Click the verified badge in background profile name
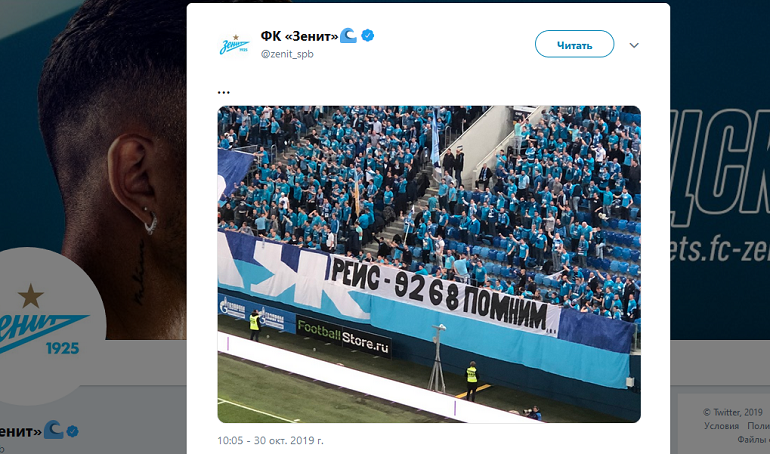Screen dimensions: 770x454 pyautogui.click(x=73, y=431)
